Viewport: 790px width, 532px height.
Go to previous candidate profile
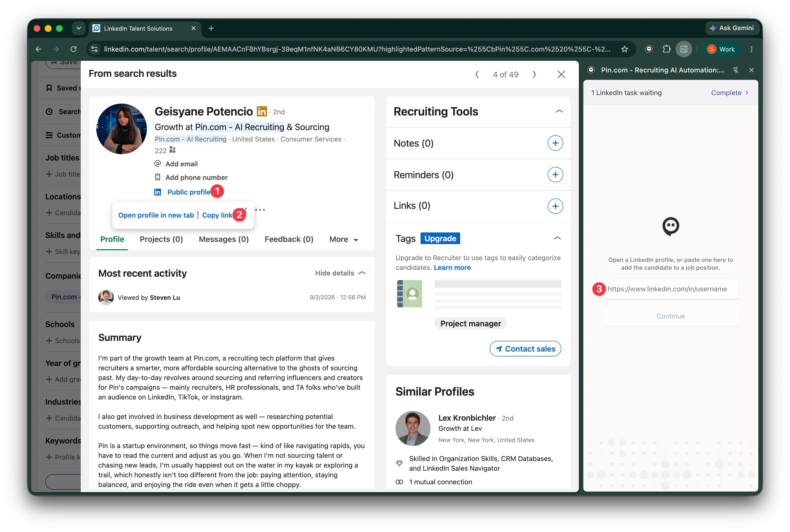click(477, 74)
